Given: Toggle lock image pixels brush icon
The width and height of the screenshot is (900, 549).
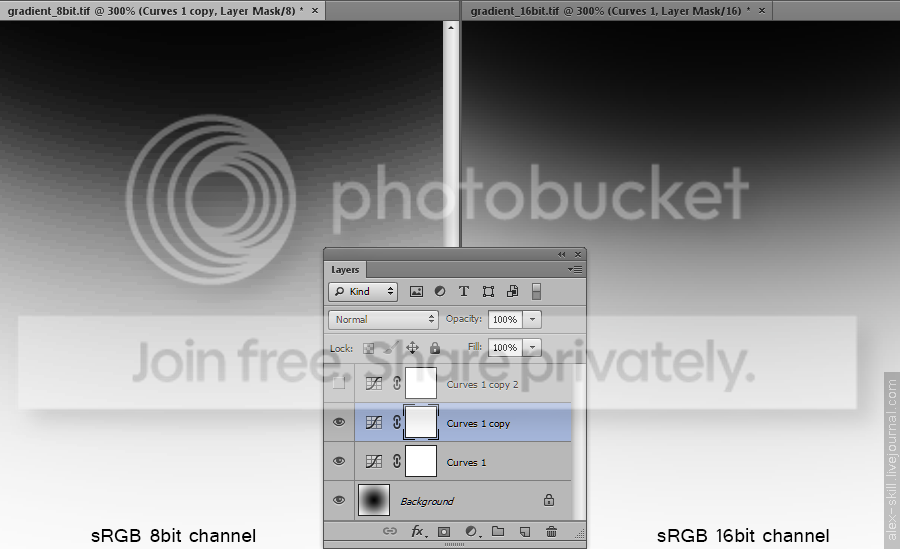Looking at the screenshot, I should pos(390,347).
